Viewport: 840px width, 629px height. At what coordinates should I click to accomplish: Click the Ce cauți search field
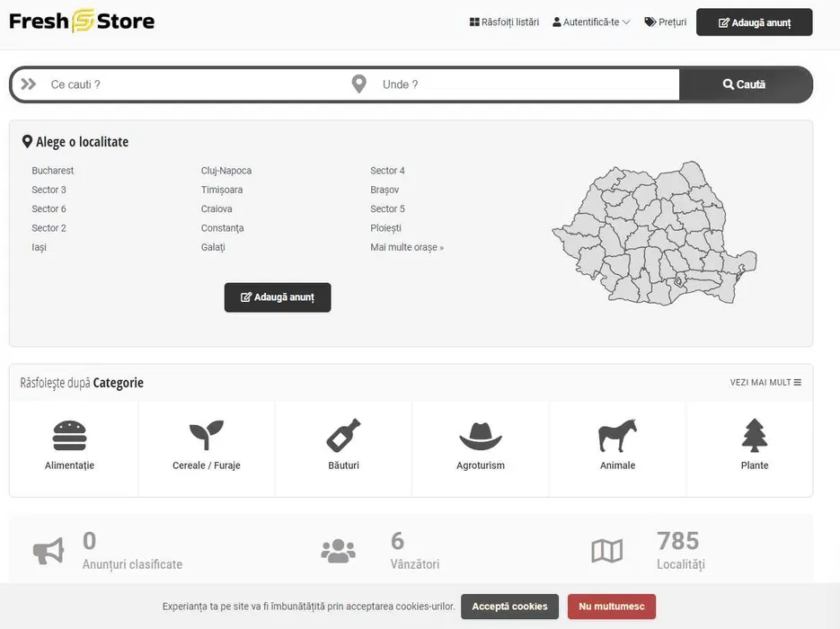193,84
